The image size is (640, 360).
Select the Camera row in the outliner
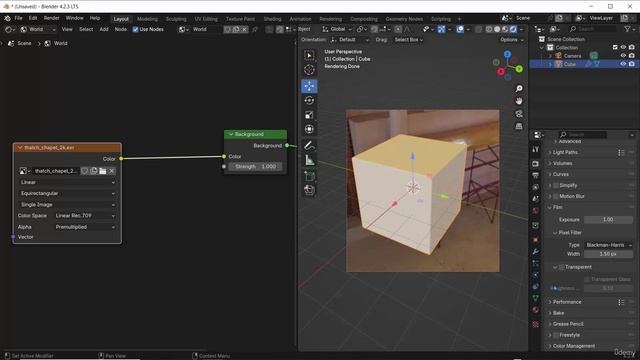[x=573, y=56]
